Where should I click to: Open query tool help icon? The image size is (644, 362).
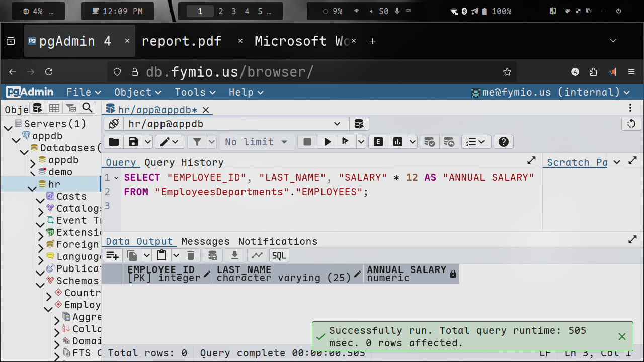[x=503, y=142]
